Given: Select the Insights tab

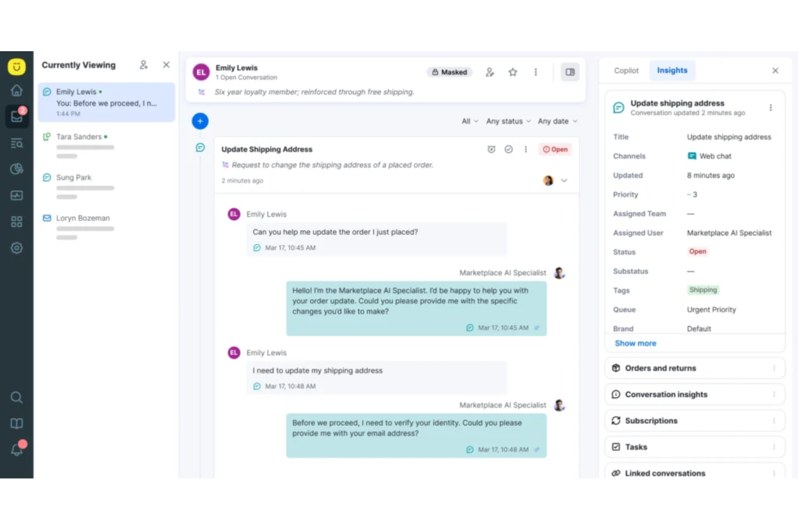Looking at the screenshot, I should tap(672, 70).
